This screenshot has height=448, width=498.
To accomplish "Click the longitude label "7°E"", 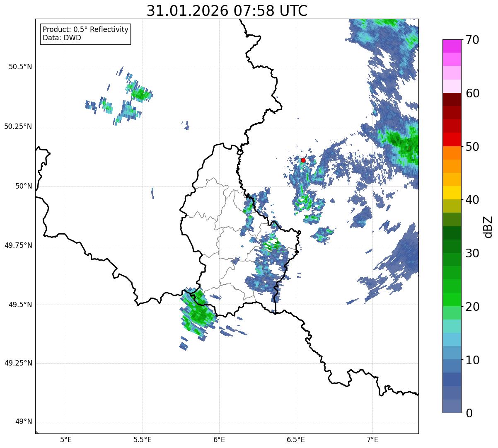I will (x=372, y=439).
